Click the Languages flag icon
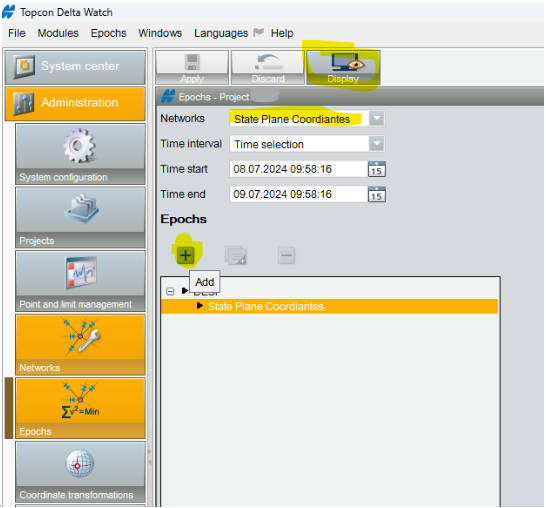Screen dimensions: 546x508 (258, 33)
